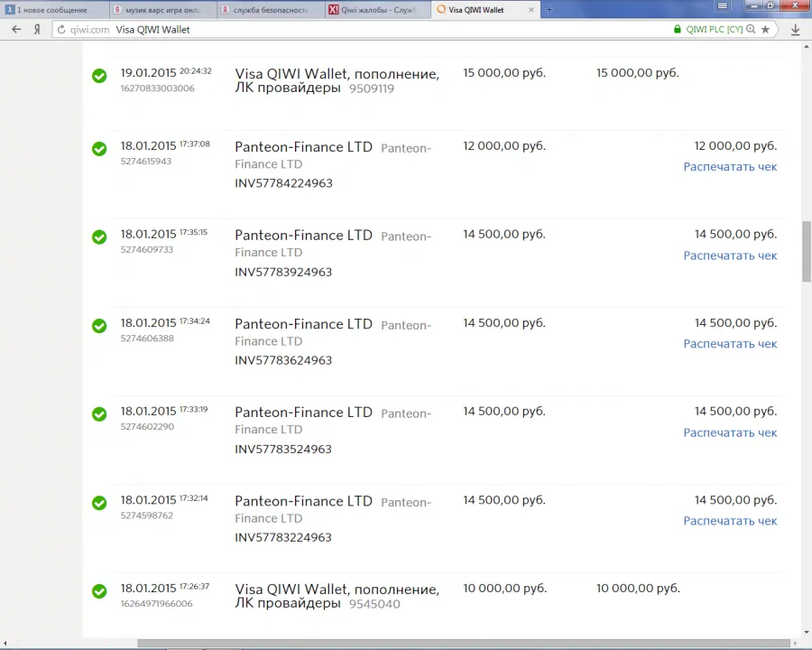
Task: Print receipt for INV57783924963 payment
Action: 730,255
